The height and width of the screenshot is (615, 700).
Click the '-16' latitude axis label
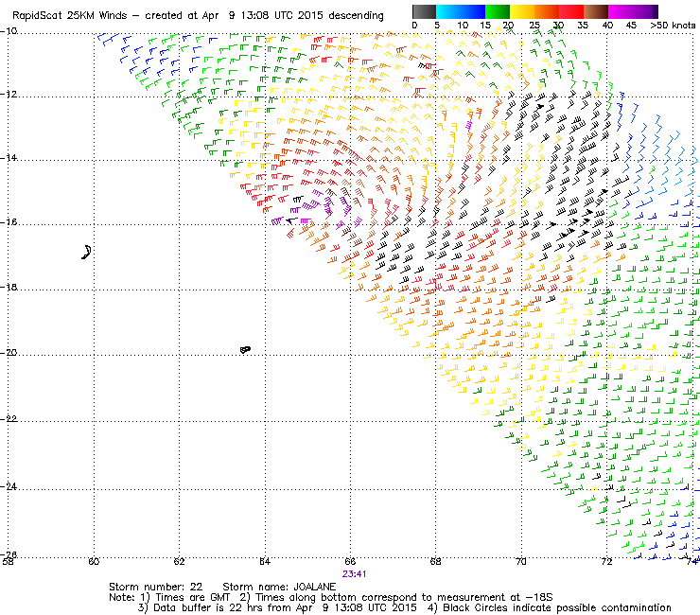[9, 222]
